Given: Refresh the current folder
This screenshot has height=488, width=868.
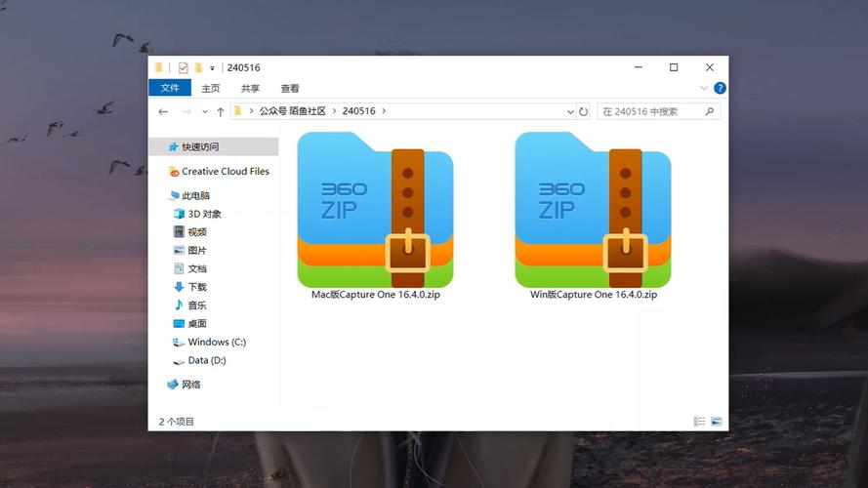Looking at the screenshot, I should click(x=584, y=112).
